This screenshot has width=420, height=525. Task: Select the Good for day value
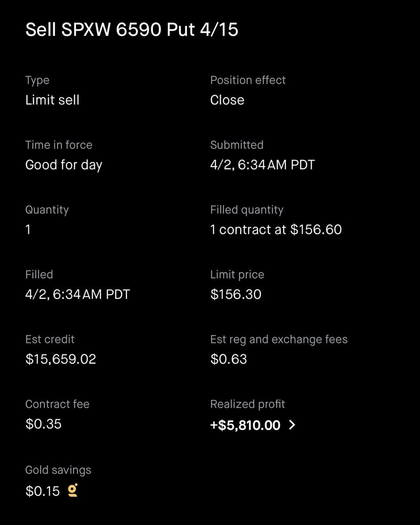pyautogui.click(x=63, y=165)
